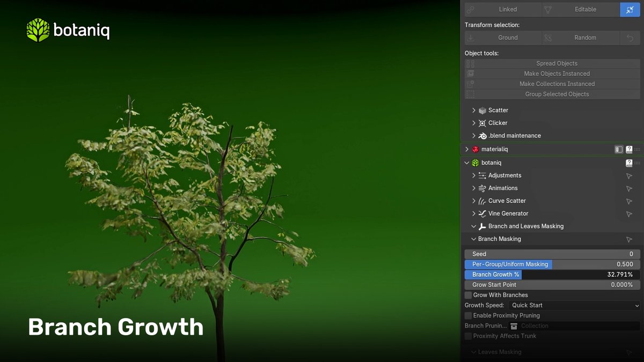Click the cursor arrow icon on the Vine Generator row

(629, 214)
